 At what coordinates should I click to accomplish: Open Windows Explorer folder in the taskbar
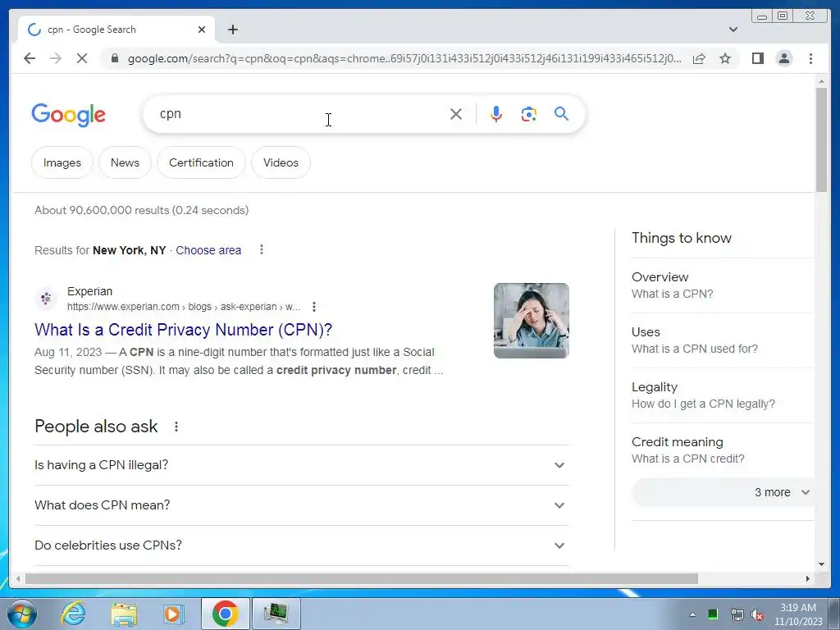(x=124, y=614)
